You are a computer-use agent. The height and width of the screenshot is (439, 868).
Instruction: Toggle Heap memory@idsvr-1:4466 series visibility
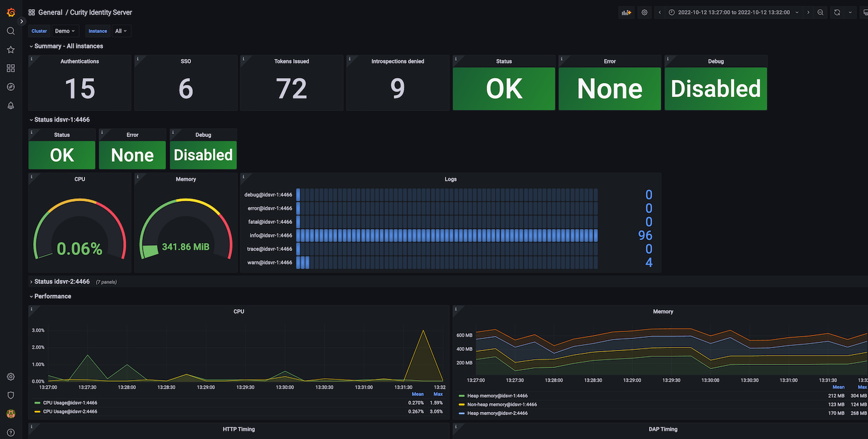(x=498, y=396)
